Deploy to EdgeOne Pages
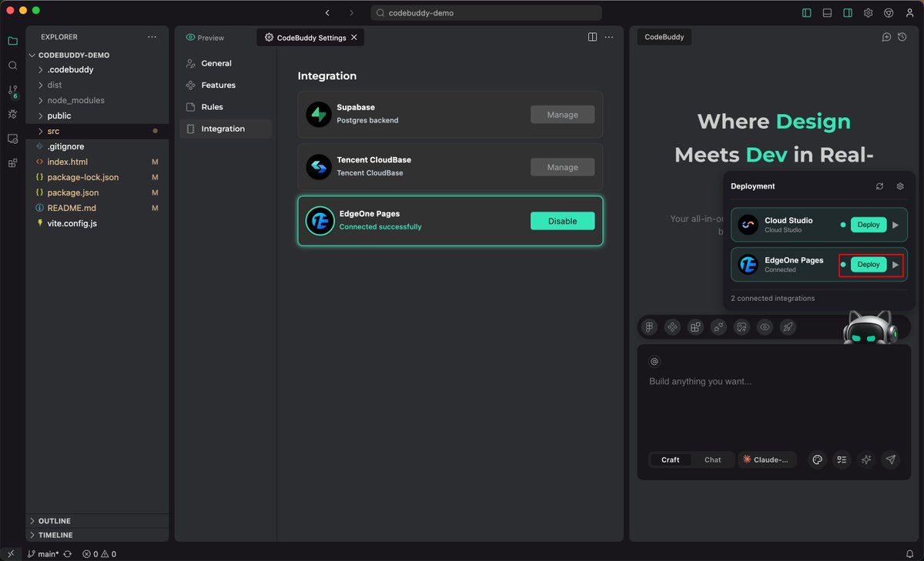Screen dimensions: 924x561 pos(869,264)
